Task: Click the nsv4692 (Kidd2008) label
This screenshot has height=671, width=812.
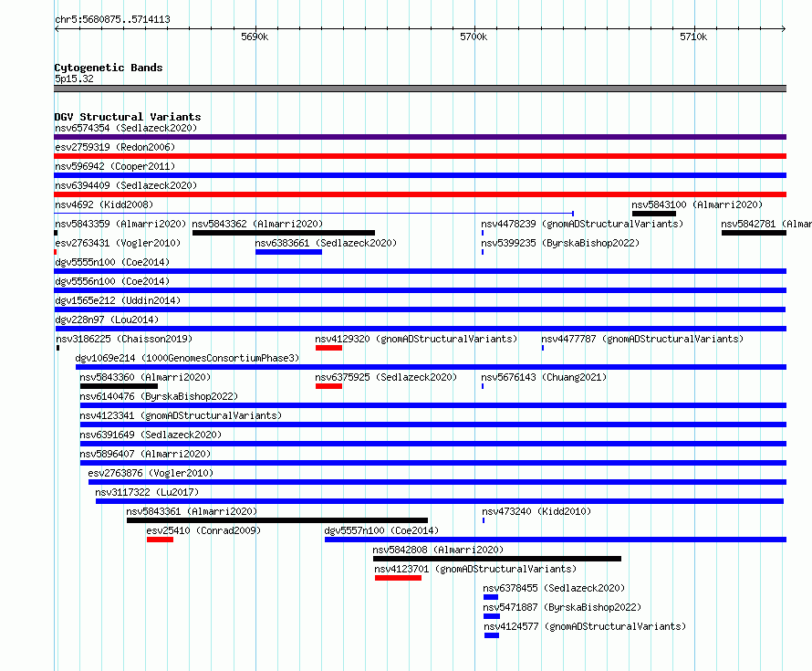Action: click(104, 204)
